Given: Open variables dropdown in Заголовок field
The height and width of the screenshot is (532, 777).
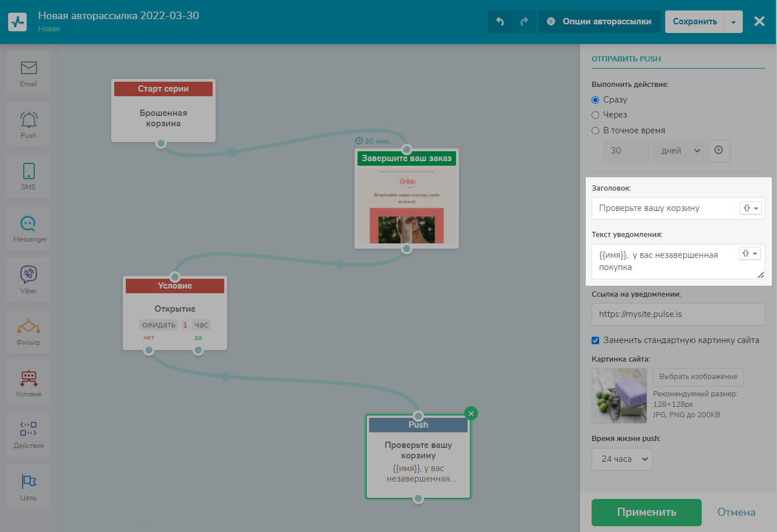Looking at the screenshot, I should click(750, 208).
